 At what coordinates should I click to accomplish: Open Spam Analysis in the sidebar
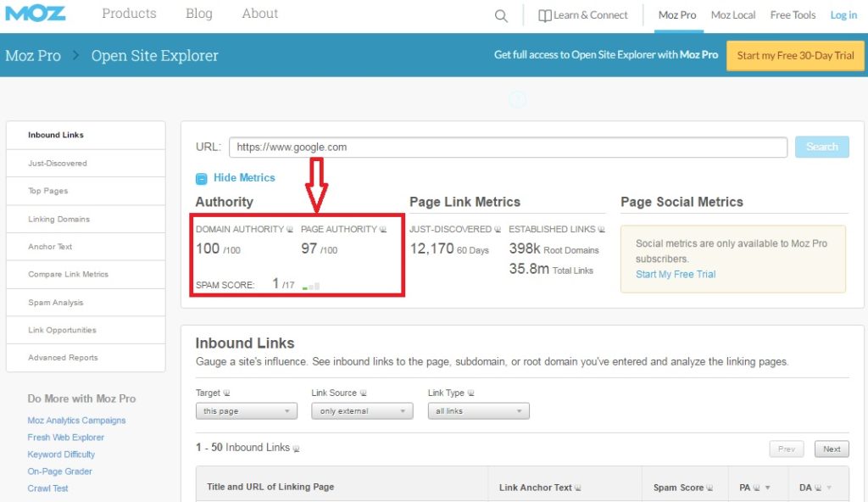(x=86, y=303)
